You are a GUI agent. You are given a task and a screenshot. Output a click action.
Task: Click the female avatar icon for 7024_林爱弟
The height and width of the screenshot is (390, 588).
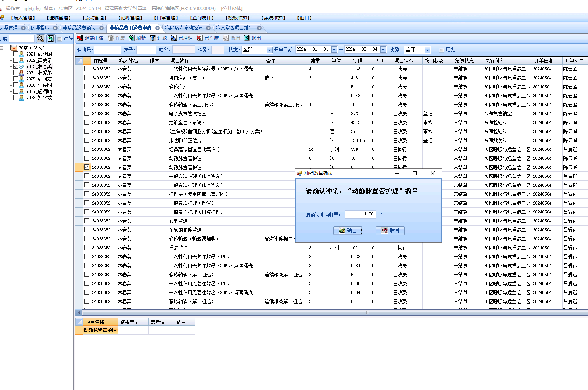point(22,73)
